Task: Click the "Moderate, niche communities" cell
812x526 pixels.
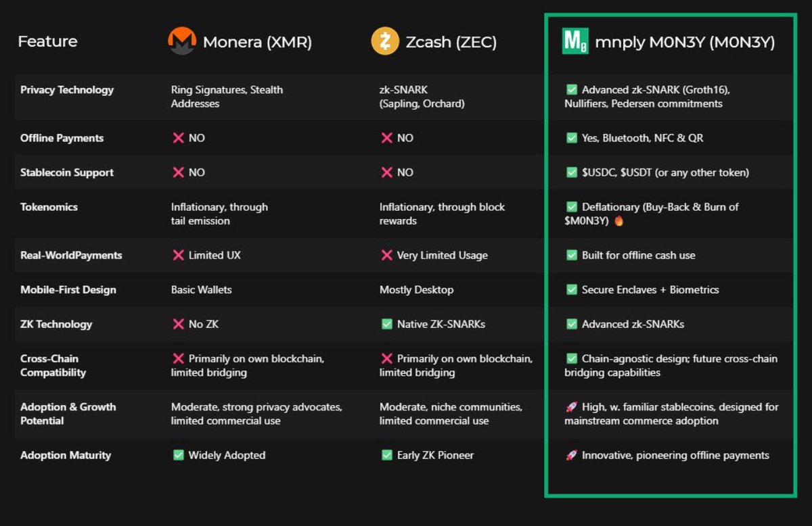Action: pyautogui.click(x=451, y=414)
